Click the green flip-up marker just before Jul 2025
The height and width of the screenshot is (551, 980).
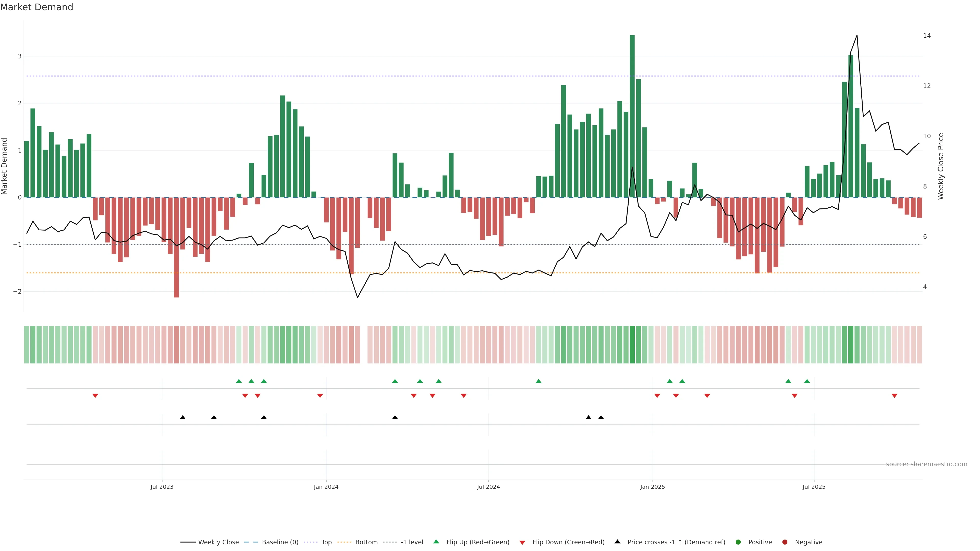(807, 381)
